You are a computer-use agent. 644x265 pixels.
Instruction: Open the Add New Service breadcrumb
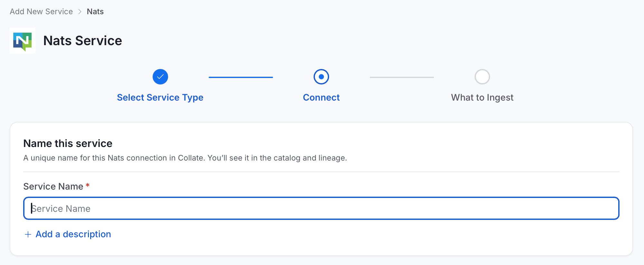(x=41, y=12)
